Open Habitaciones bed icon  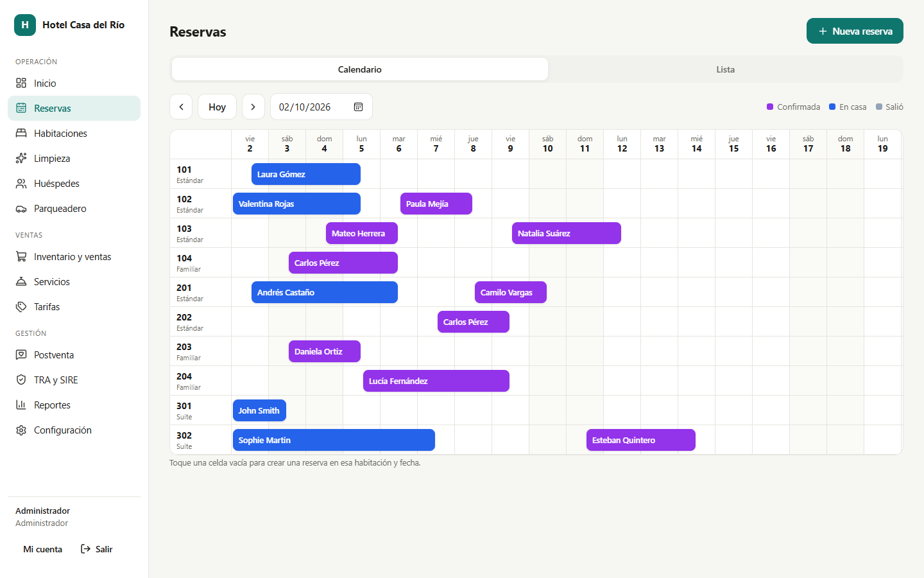(x=21, y=133)
